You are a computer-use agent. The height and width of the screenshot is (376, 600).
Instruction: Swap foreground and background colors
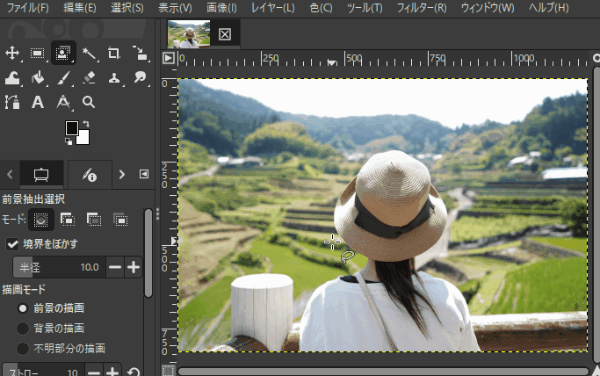click(86, 124)
